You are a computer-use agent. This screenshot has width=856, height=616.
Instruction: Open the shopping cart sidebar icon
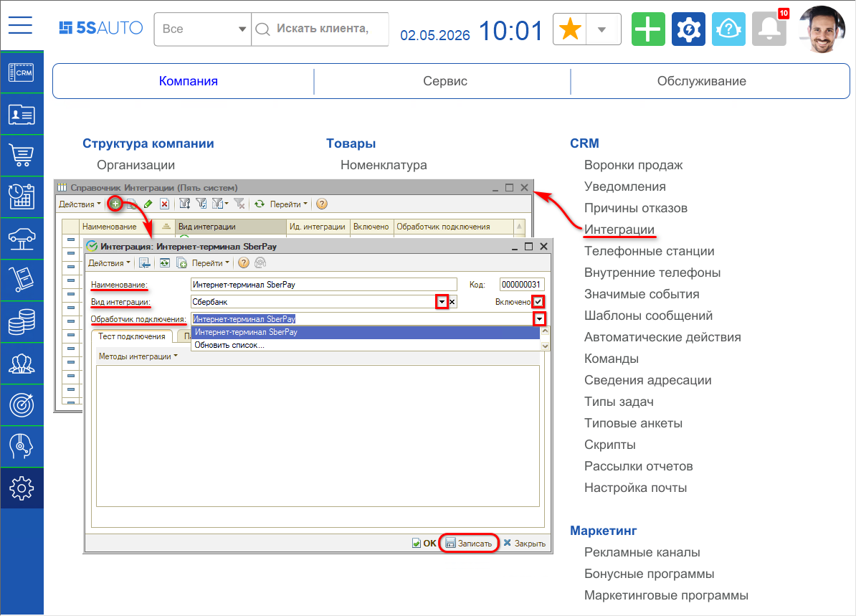[22, 156]
